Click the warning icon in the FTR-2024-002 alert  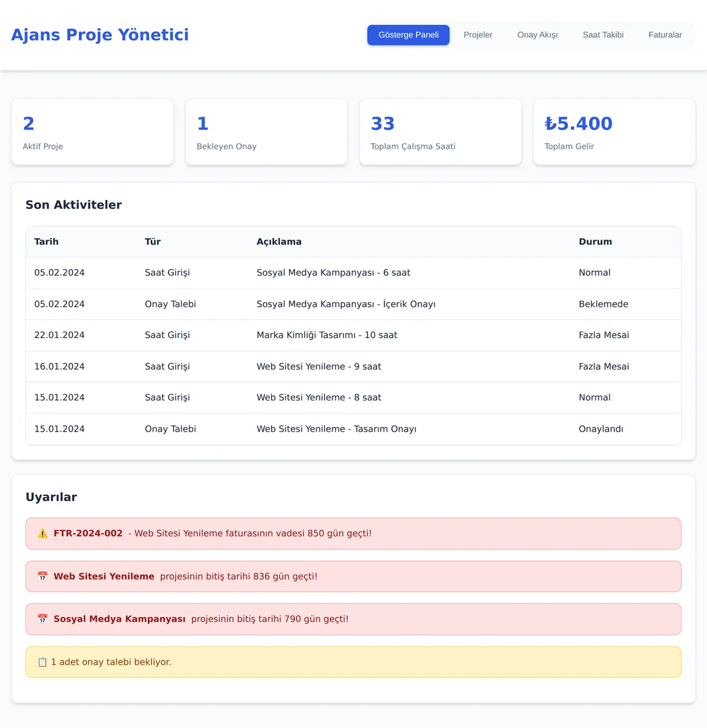(42, 534)
